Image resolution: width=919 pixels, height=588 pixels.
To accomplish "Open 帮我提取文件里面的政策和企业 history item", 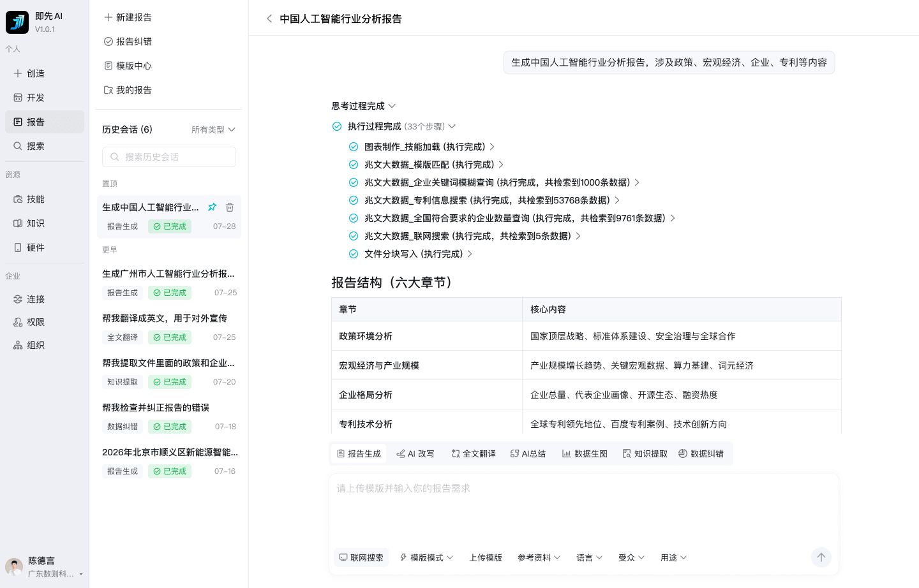I will [169, 372].
